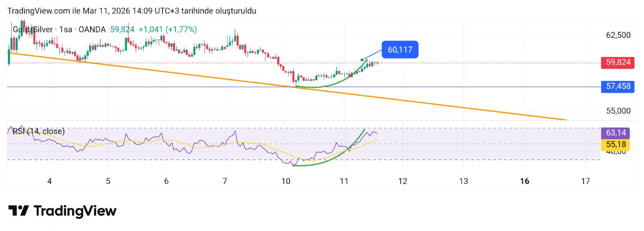644x231 pixels.
Task: Select the 62,500 price axis label
Action: (618, 35)
